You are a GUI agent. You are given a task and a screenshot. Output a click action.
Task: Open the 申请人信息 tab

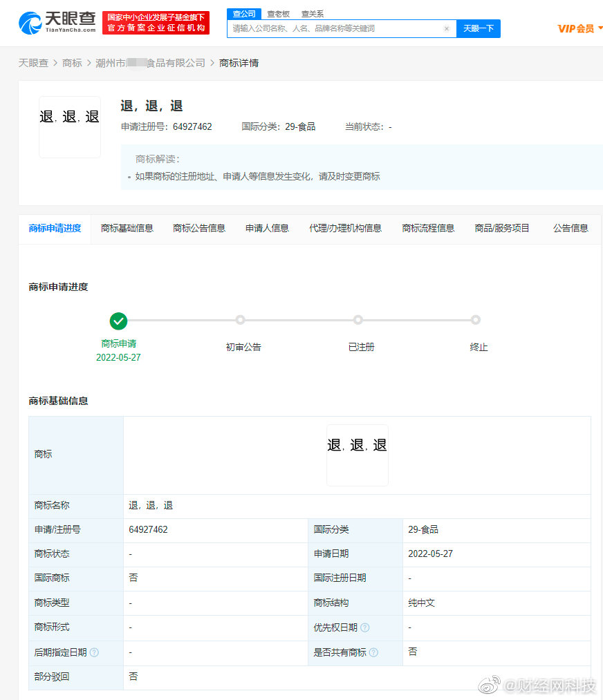click(267, 228)
